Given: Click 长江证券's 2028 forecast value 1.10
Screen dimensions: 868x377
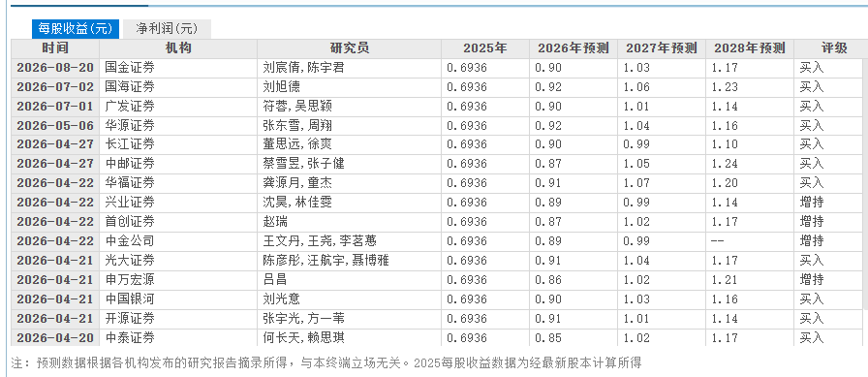Looking at the screenshot, I should [x=725, y=145].
